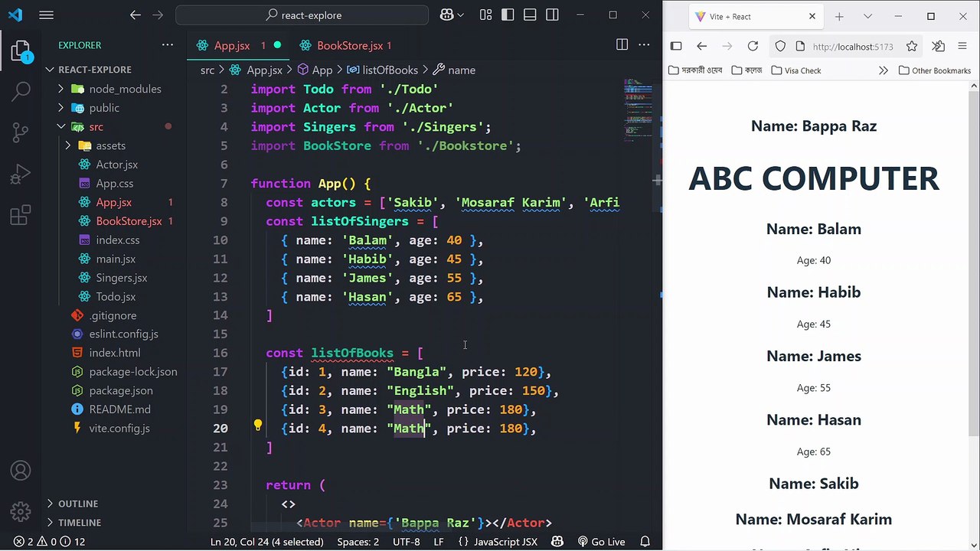List all browser tabs dropdown

[867, 16]
